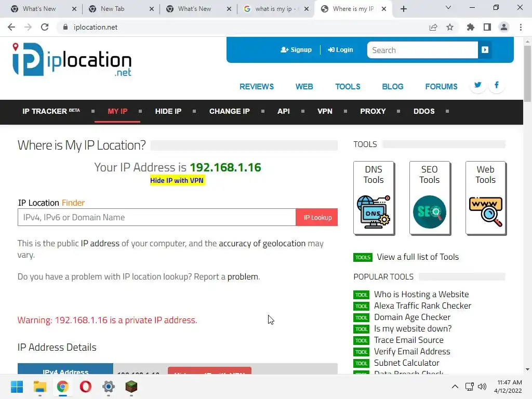The image size is (532, 399).
Task: Focus the site Search box
Action: point(422,50)
